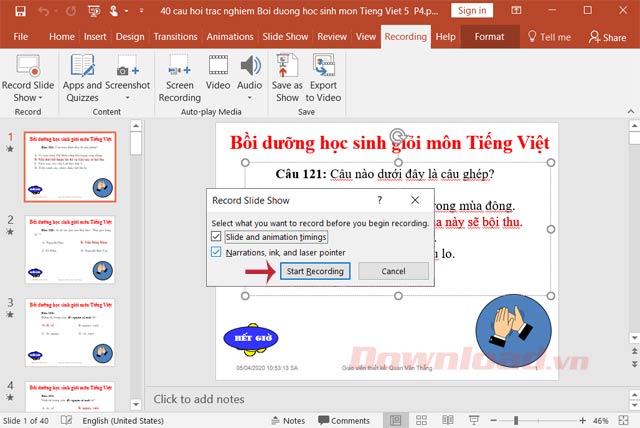Toggle the Notes pane in status bar
This screenshot has width=640, height=428.
[288, 421]
